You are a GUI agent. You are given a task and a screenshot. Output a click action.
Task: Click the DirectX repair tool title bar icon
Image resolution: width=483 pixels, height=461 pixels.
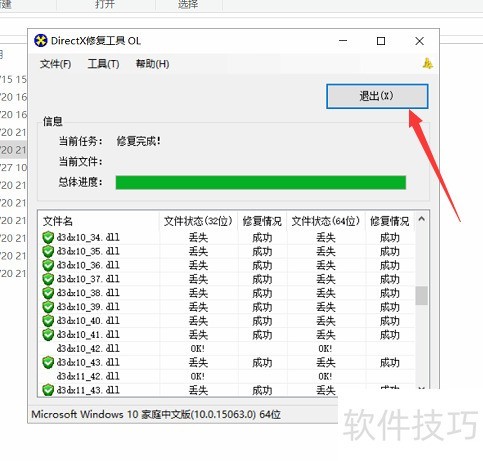coord(41,41)
